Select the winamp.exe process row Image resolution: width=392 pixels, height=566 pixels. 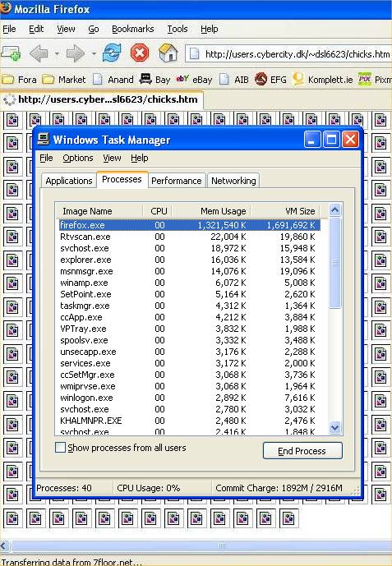click(187, 283)
